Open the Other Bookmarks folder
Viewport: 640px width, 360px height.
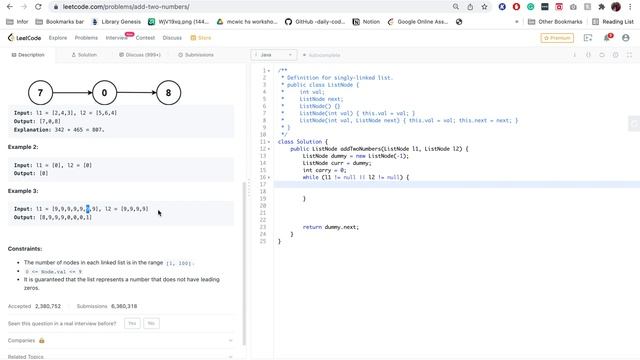coord(555,22)
